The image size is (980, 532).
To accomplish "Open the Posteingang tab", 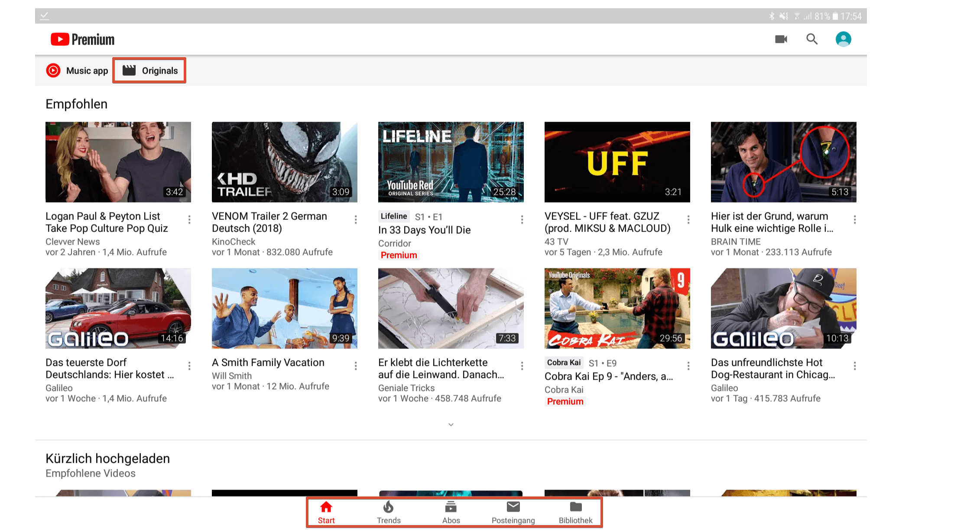I will click(513, 513).
